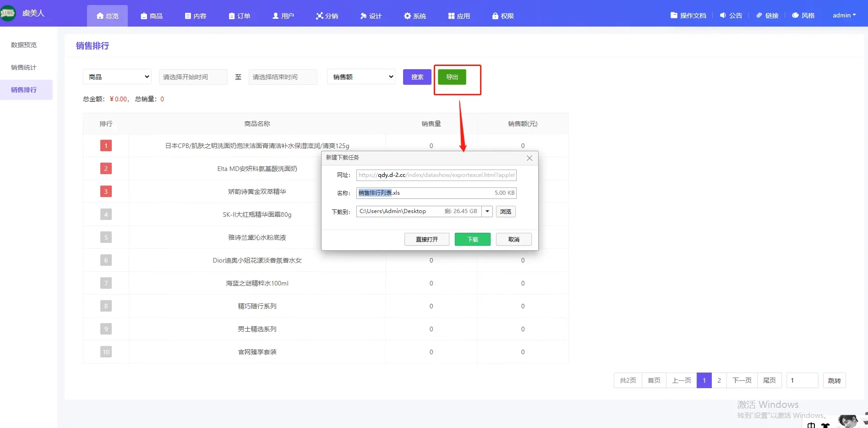Click the grid icon beside 应用
868x428 pixels.
451,16
